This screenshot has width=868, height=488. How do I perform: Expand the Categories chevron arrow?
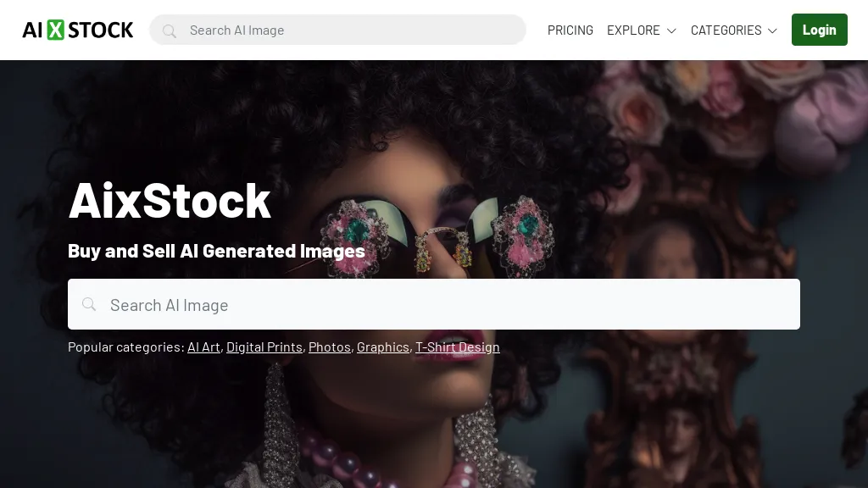(772, 31)
